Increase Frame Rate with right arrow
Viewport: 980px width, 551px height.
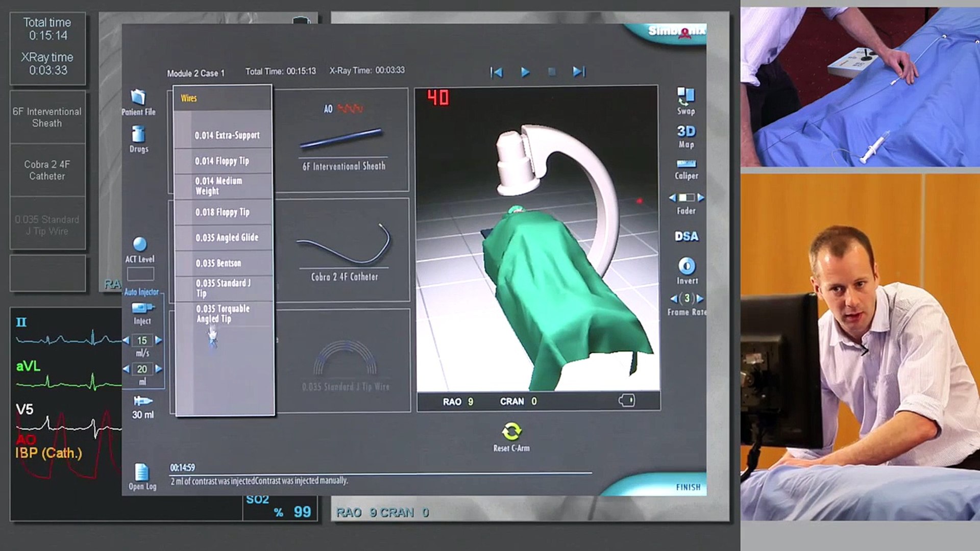click(700, 298)
